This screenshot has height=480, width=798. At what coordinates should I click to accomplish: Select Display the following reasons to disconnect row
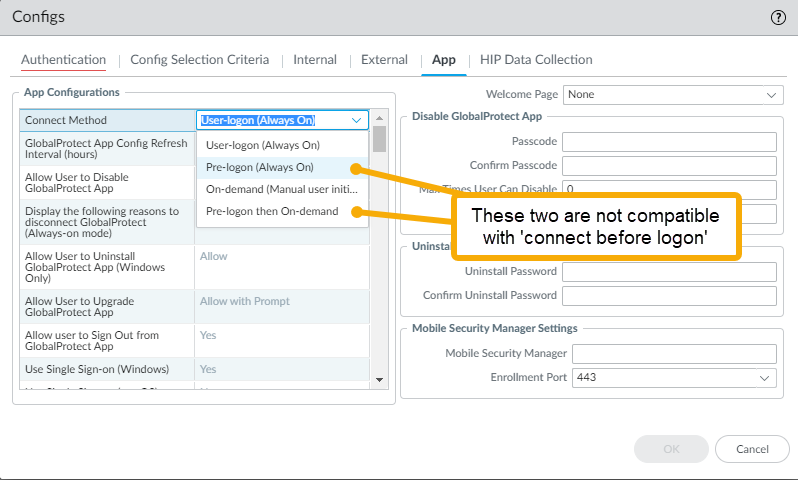[107, 222]
